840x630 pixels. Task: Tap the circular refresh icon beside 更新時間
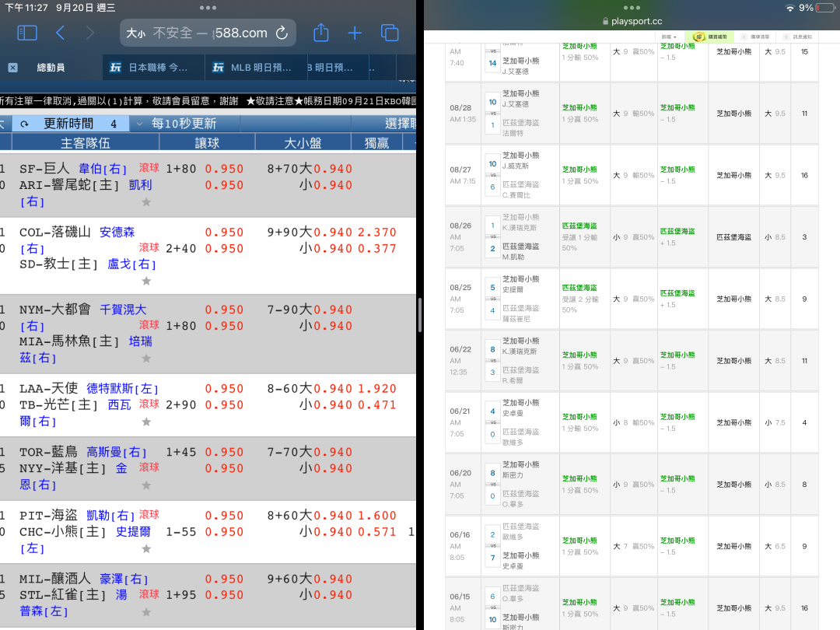click(24, 124)
